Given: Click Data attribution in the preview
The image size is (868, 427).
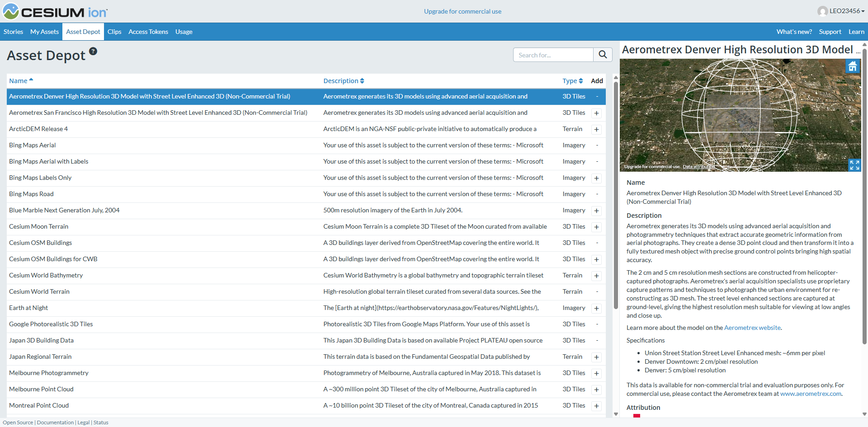Looking at the screenshot, I should (699, 167).
